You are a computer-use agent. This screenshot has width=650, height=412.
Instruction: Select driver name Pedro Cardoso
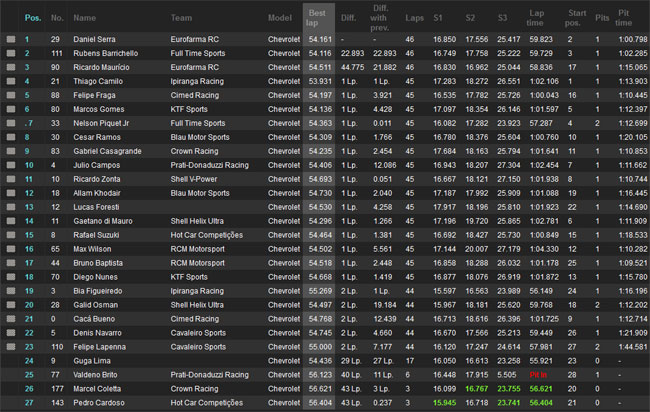(99, 403)
